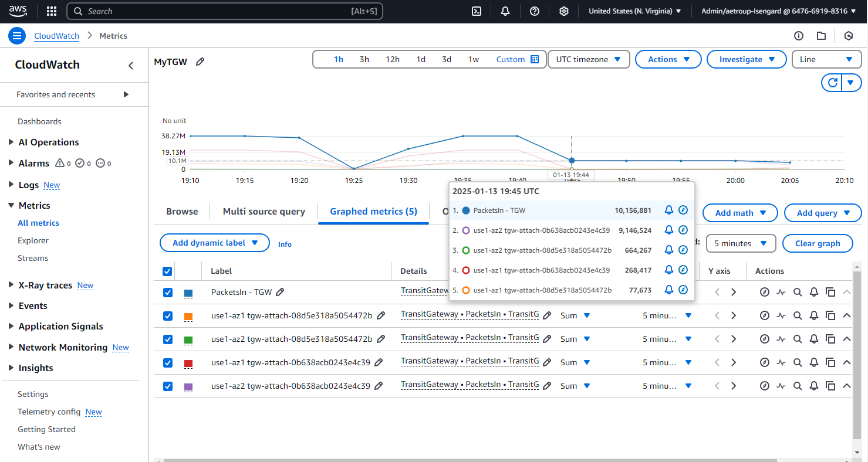Image resolution: width=868 pixels, height=462 pixels.
Task: Uncheck use1-az1 tgw-attach-0b638acb0243e4c39 metric
Action: (x=167, y=362)
